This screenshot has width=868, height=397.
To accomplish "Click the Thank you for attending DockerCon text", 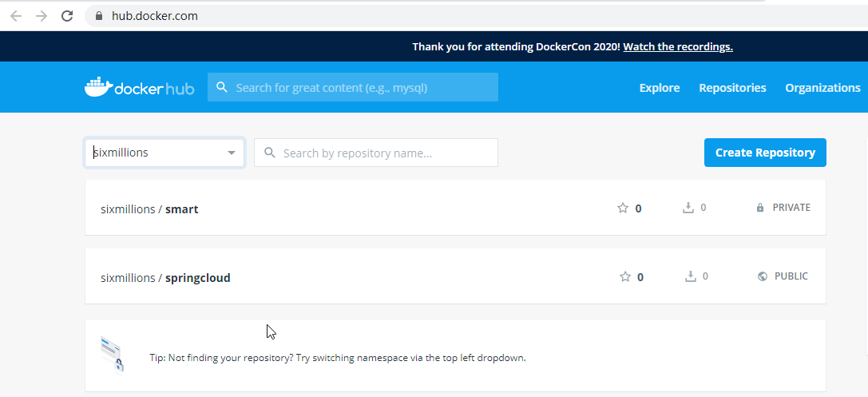I will (x=517, y=46).
